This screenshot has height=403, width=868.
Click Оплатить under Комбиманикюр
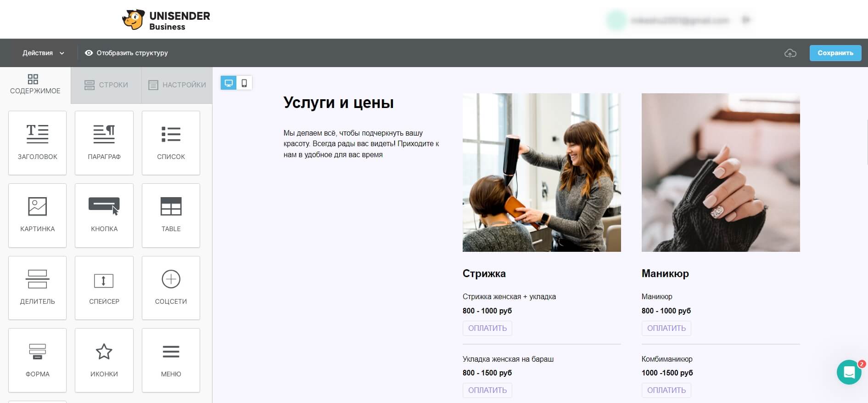click(666, 390)
